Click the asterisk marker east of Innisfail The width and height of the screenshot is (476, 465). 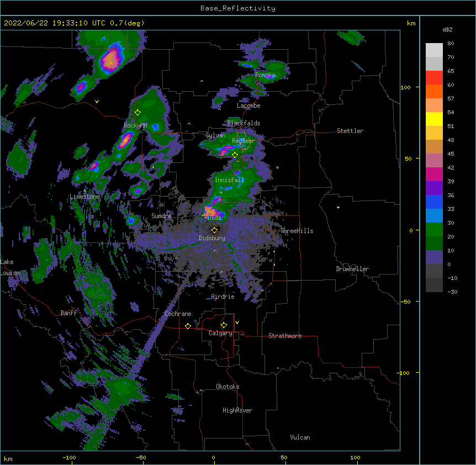(x=277, y=167)
